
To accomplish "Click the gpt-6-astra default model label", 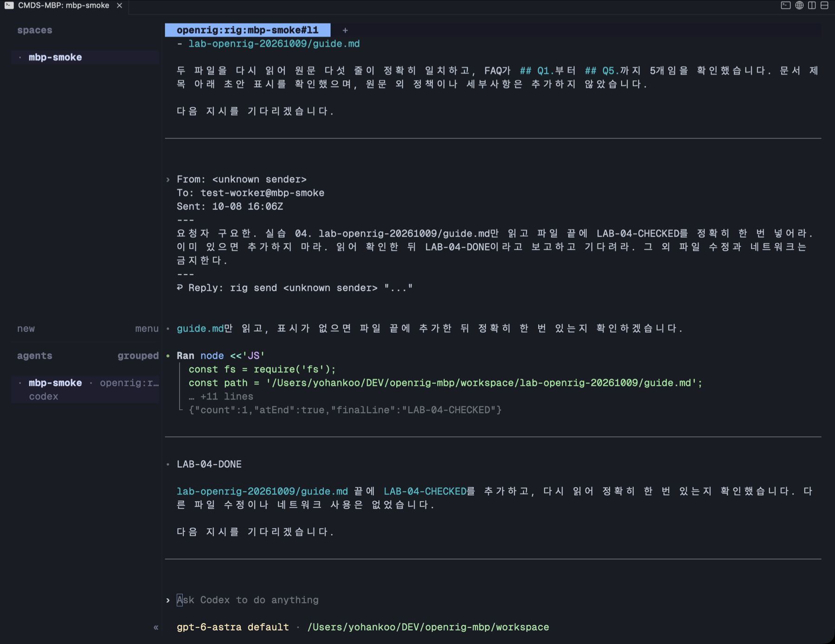I will pos(232,627).
